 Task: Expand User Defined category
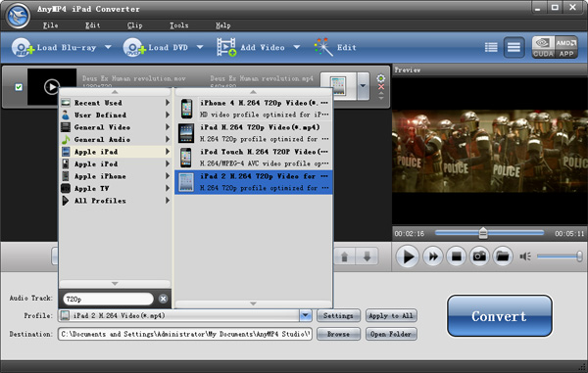point(116,115)
